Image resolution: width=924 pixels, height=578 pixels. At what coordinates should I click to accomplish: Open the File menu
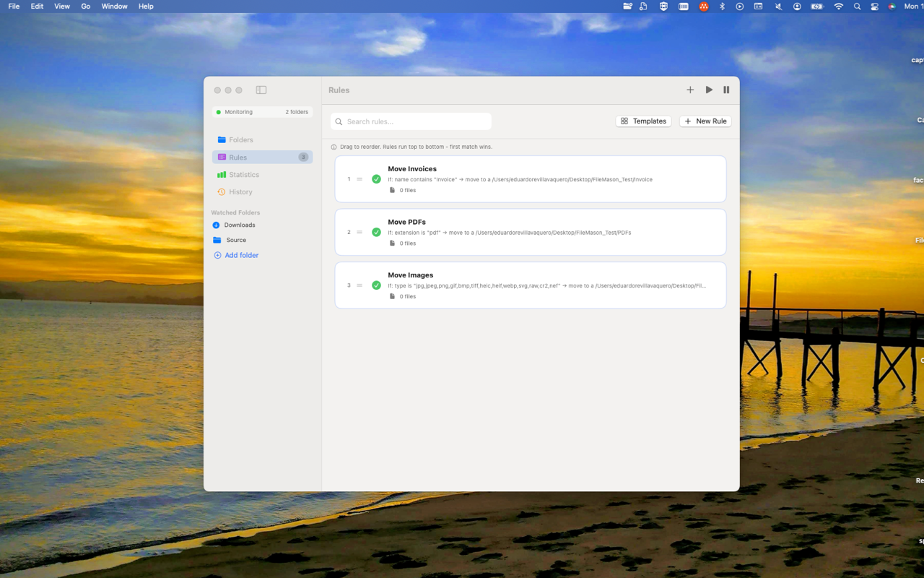coord(14,6)
